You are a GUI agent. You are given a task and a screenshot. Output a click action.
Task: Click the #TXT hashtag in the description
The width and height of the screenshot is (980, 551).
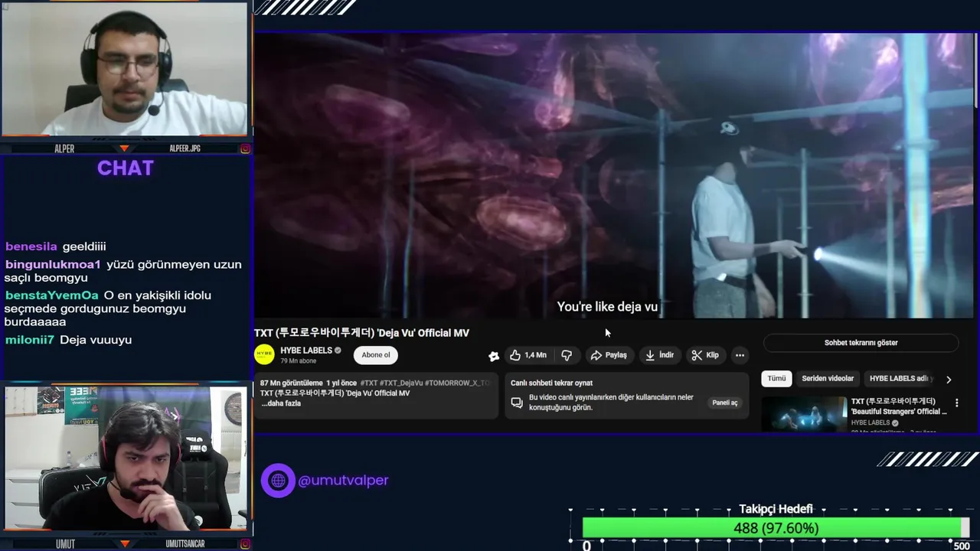(x=369, y=383)
